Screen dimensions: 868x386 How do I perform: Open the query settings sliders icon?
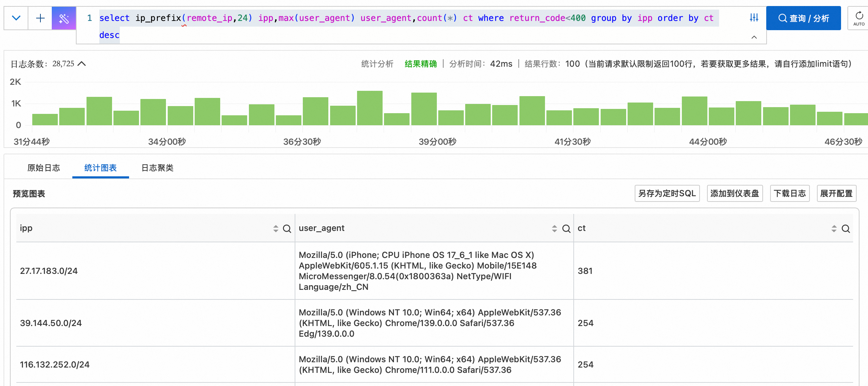(x=754, y=18)
